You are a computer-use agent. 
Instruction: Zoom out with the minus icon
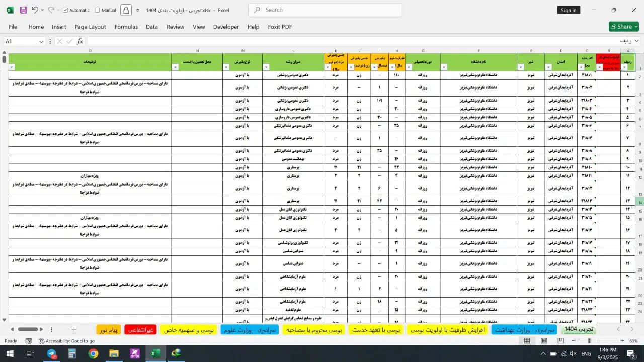[574, 341]
